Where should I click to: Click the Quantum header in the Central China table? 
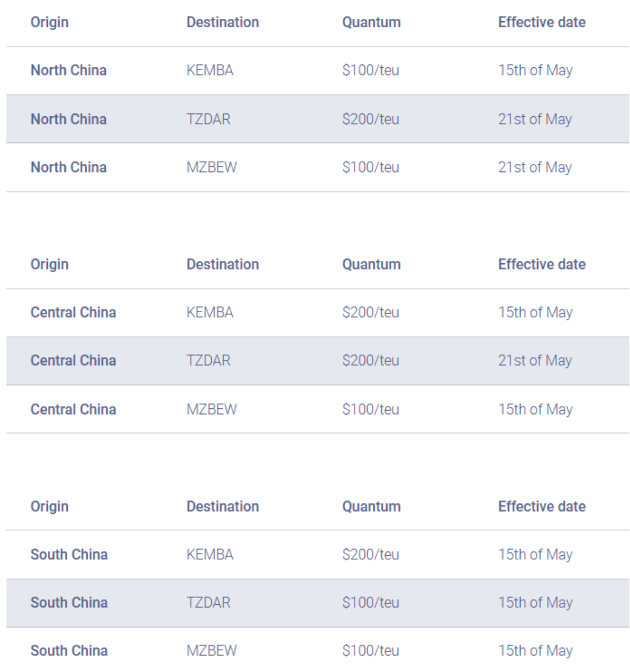tap(371, 264)
